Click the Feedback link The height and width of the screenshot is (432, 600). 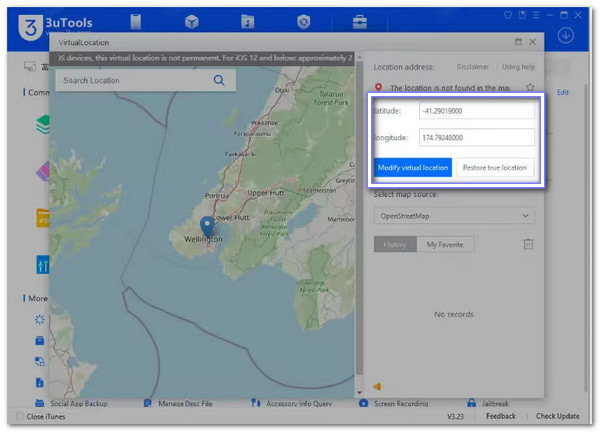(501, 416)
